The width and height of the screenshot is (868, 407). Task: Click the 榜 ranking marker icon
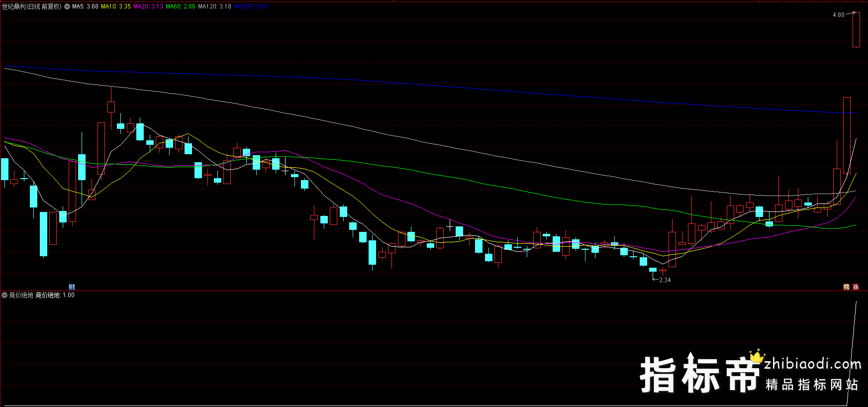(847, 287)
